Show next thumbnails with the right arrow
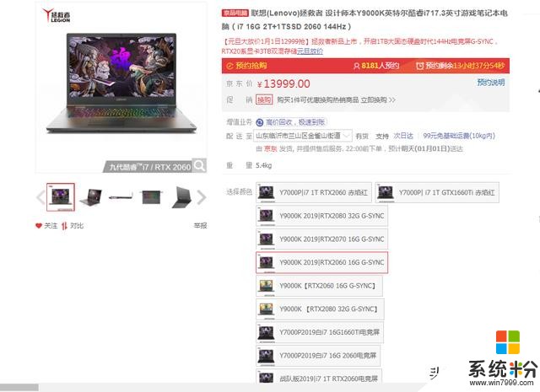The image size is (540, 392). click(x=202, y=197)
